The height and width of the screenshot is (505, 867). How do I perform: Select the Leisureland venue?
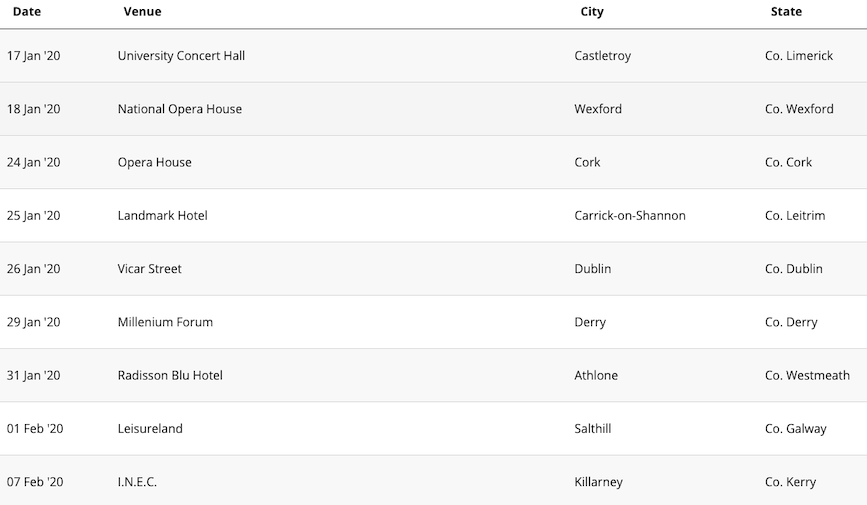pos(150,429)
